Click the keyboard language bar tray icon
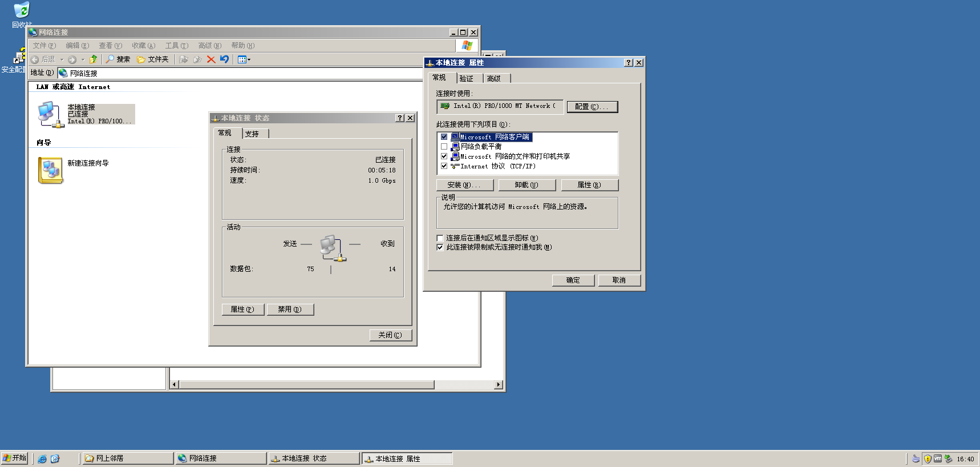The width and height of the screenshot is (980, 467). [x=916, y=458]
